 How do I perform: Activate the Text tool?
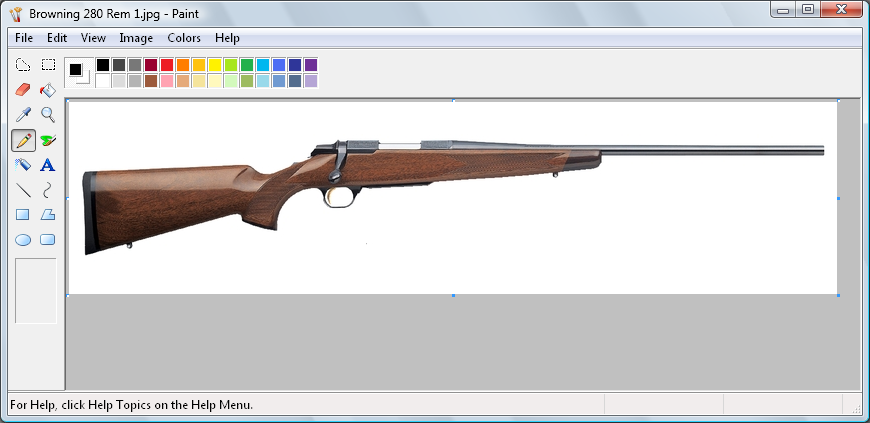pos(48,165)
